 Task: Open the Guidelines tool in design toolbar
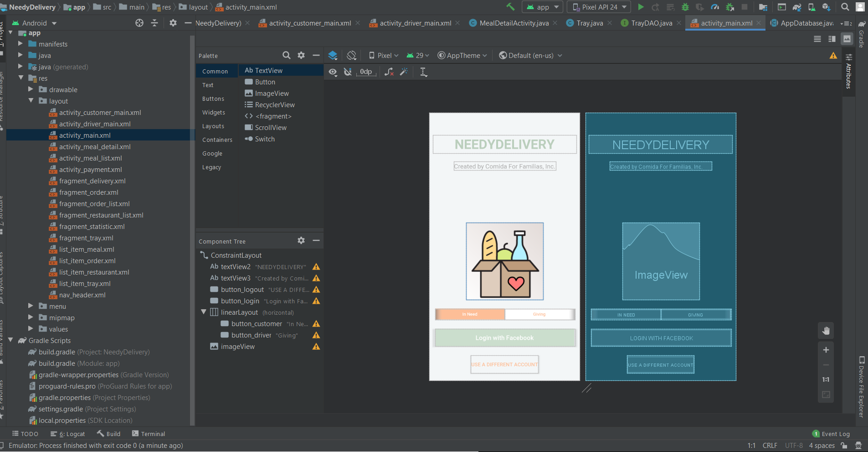(x=423, y=72)
